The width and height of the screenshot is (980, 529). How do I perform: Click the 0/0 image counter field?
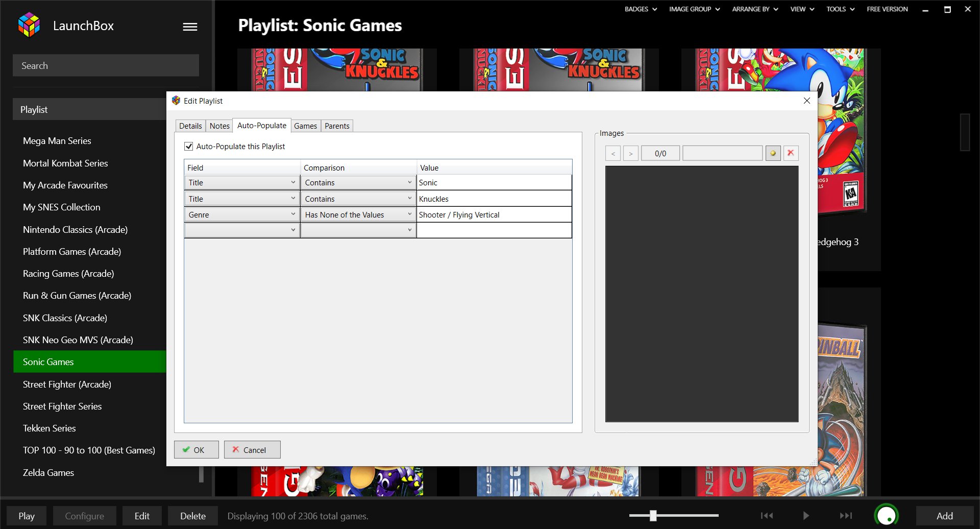point(660,153)
